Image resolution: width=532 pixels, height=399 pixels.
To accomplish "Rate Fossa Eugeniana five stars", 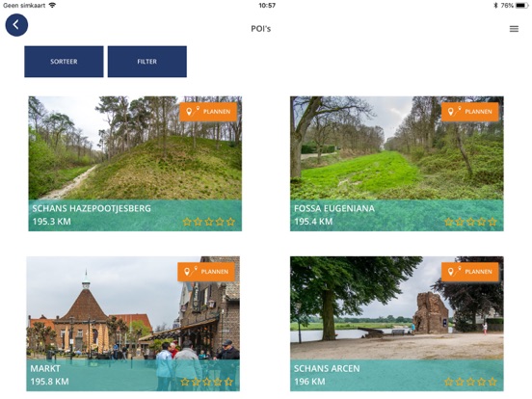I will pyautogui.click(x=492, y=222).
